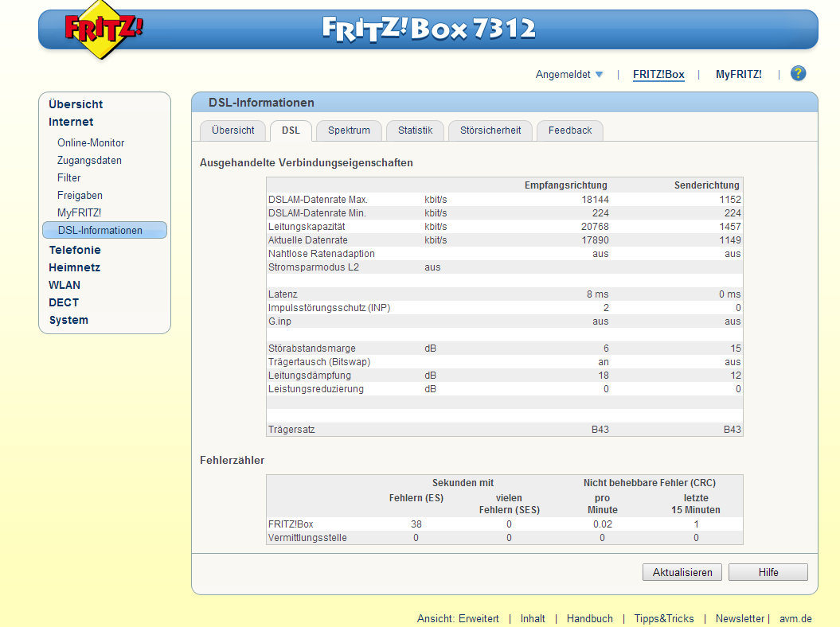Image resolution: width=840 pixels, height=627 pixels.
Task: Click the Latenz row label
Action: point(283,294)
